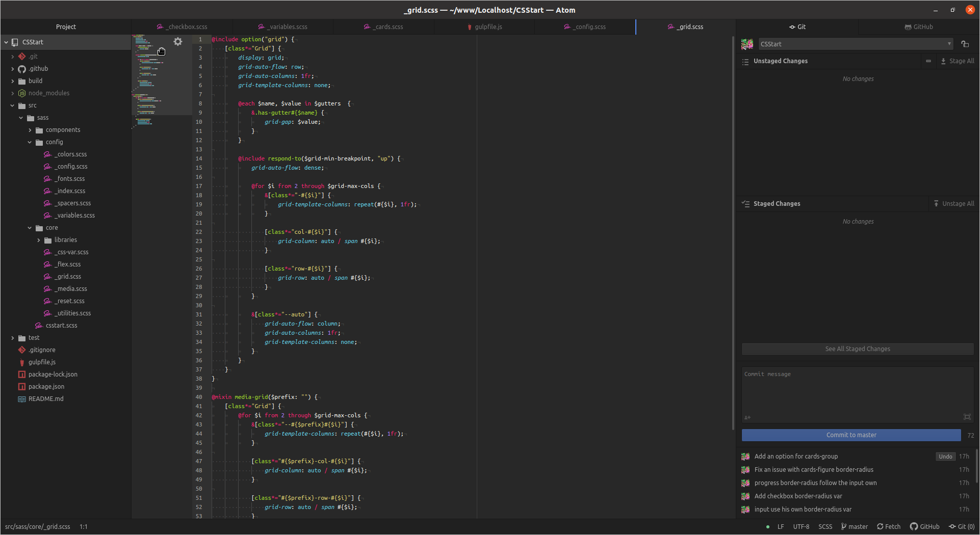980x535 pixels.
Task: Select the Project panel header
Action: tap(66, 27)
